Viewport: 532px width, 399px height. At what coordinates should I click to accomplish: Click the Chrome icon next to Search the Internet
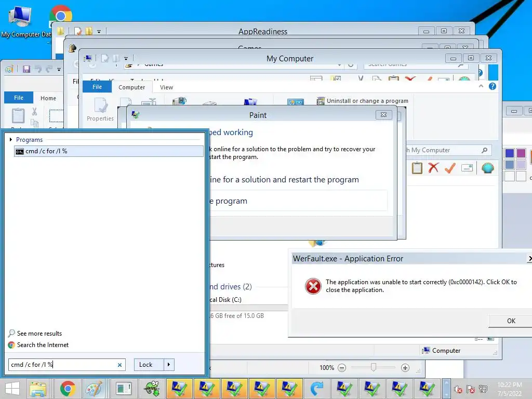[x=11, y=345]
